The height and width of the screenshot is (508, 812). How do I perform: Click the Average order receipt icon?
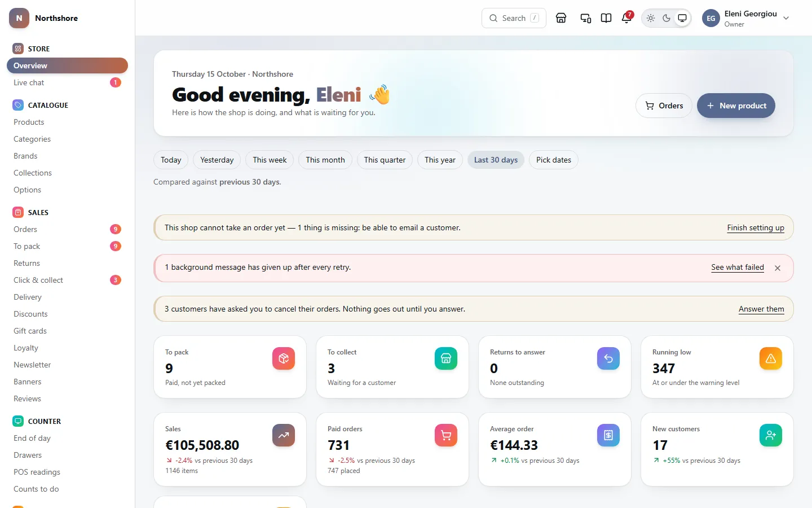coord(608,435)
